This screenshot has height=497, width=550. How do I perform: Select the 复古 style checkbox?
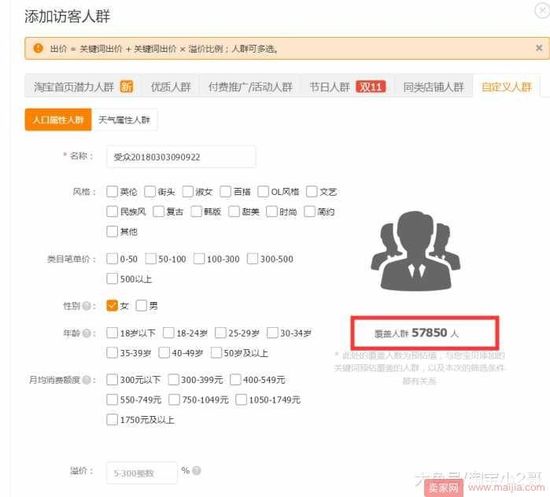coord(159,211)
